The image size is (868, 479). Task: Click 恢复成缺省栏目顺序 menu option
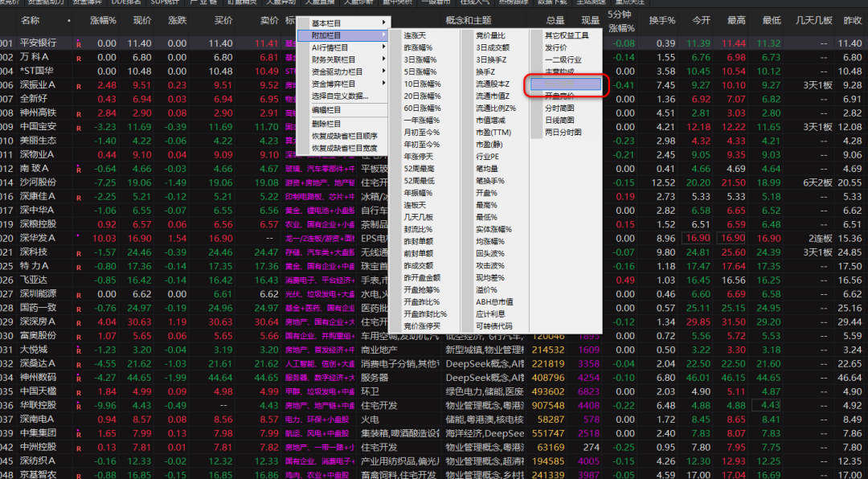point(344,136)
